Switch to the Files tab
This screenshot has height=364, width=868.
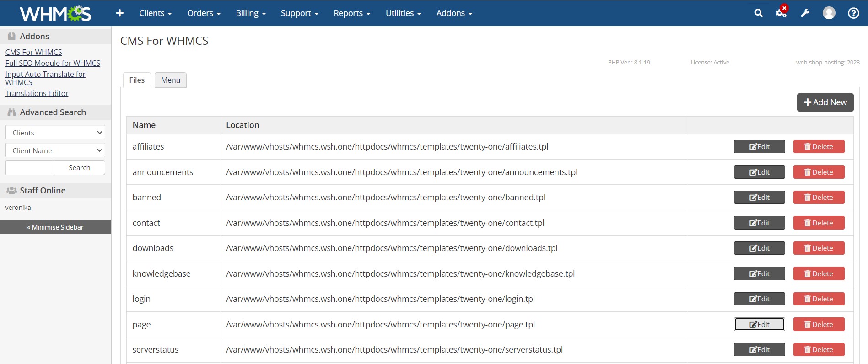137,80
